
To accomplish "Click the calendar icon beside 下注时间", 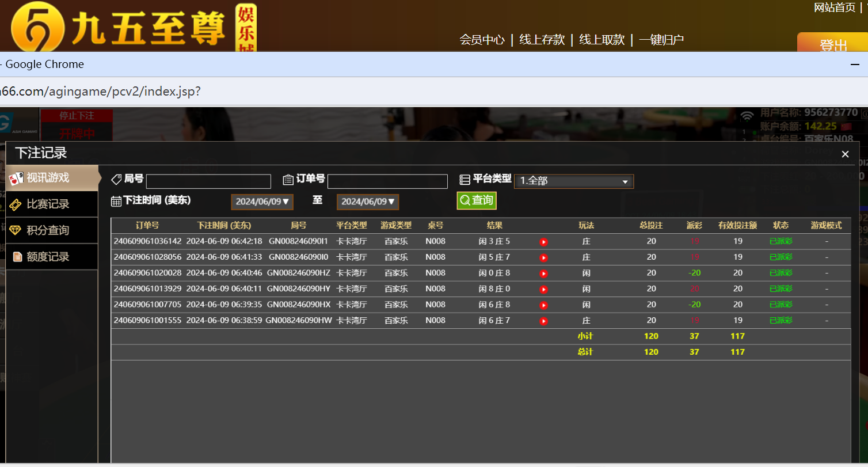I will (116, 201).
